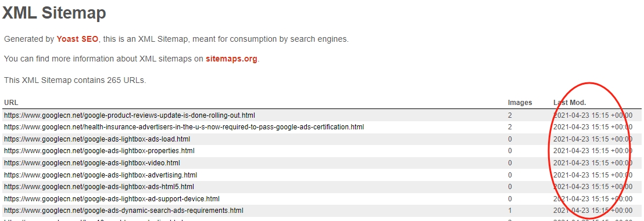This screenshot has height=221, width=644.
Task: Select Last Mod. date of lightbox-video row
Action: pos(593,163)
